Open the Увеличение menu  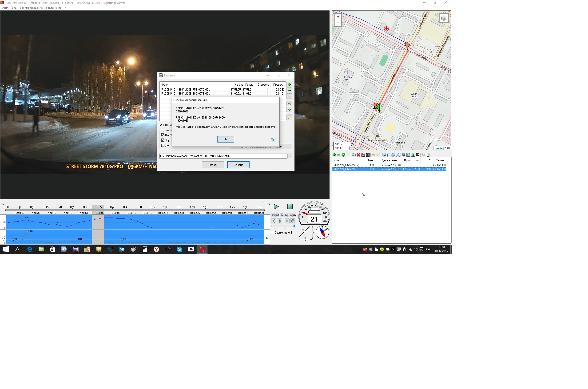coord(53,8)
